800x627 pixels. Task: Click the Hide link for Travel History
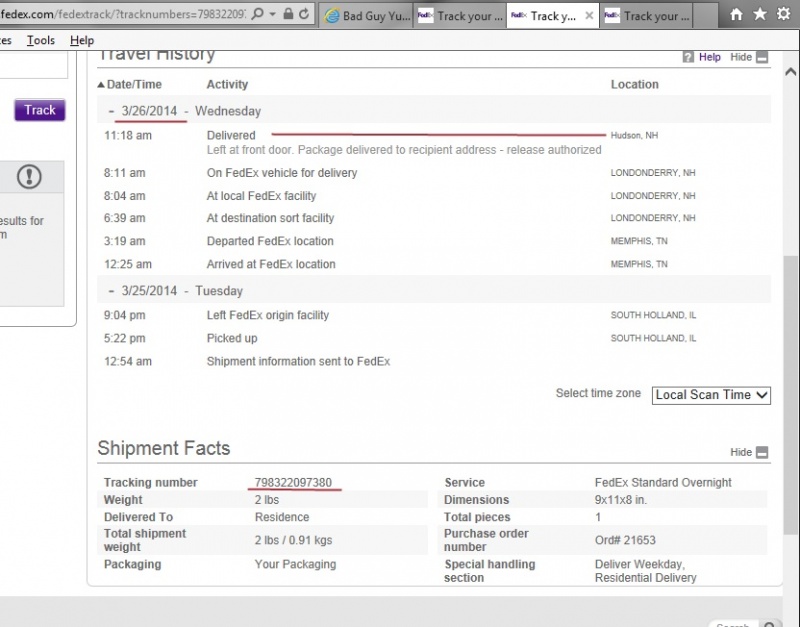click(741, 57)
